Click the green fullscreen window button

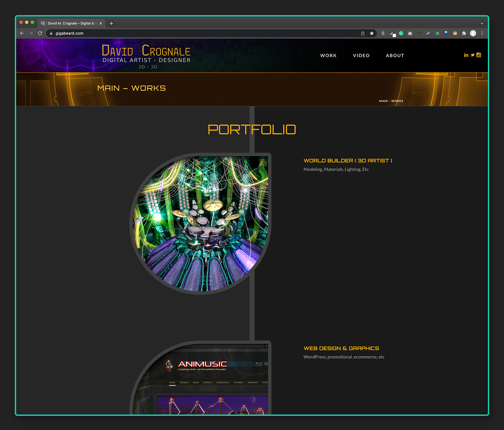33,23
